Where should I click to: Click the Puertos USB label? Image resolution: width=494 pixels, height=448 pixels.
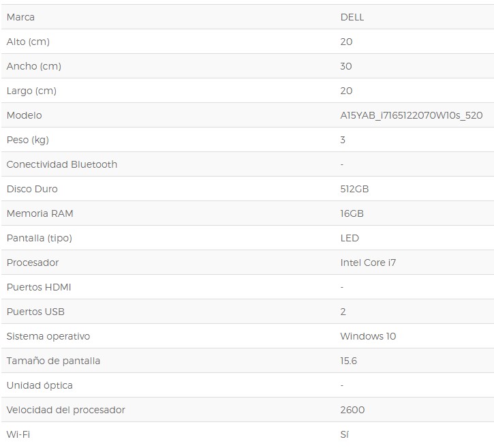click(x=35, y=312)
